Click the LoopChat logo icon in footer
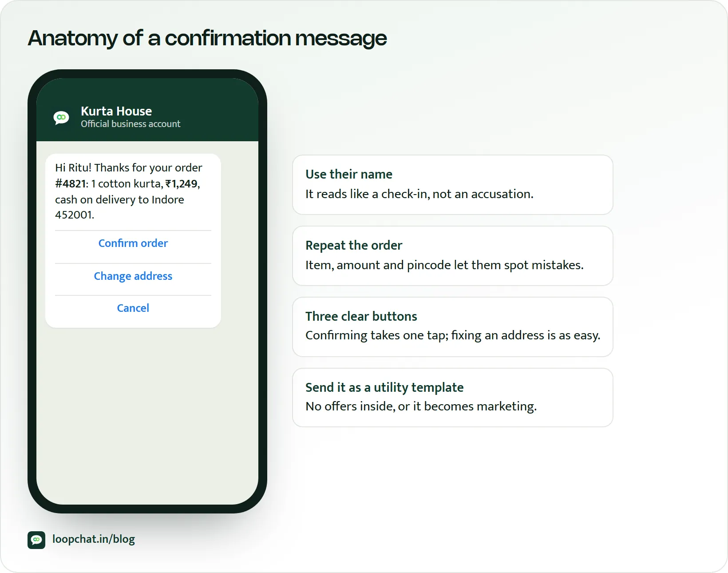This screenshot has height=573, width=728. tap(36, 540)
